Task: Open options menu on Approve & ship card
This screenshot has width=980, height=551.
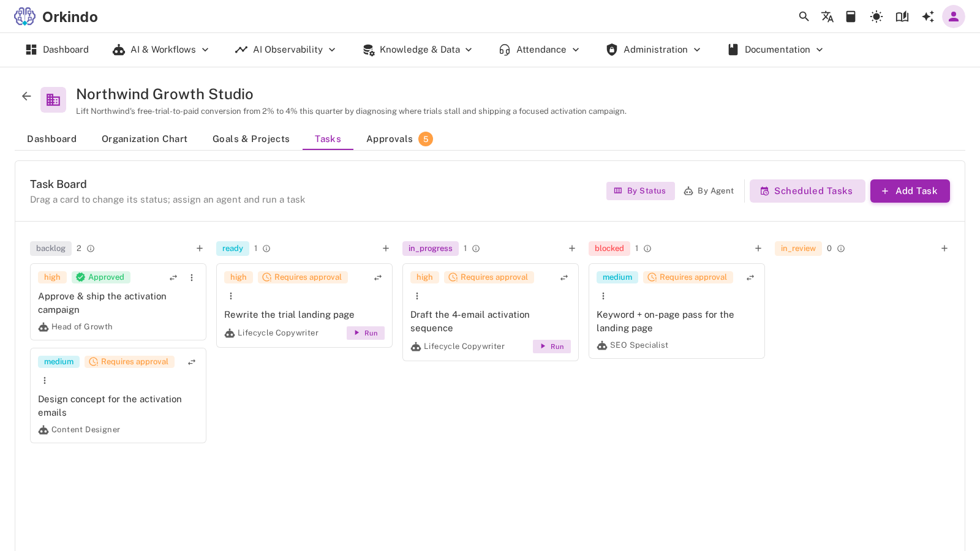Action: pyautogui.click(x=192, y=277)
